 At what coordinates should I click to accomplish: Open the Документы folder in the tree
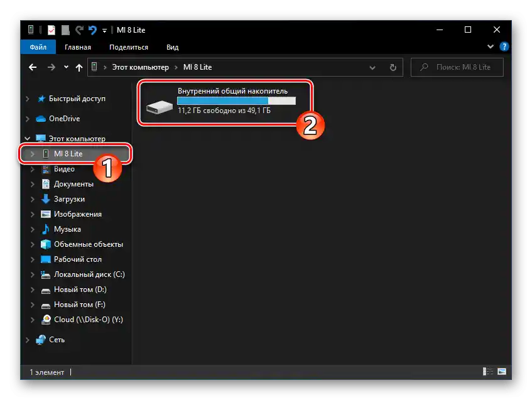[73, 184]
